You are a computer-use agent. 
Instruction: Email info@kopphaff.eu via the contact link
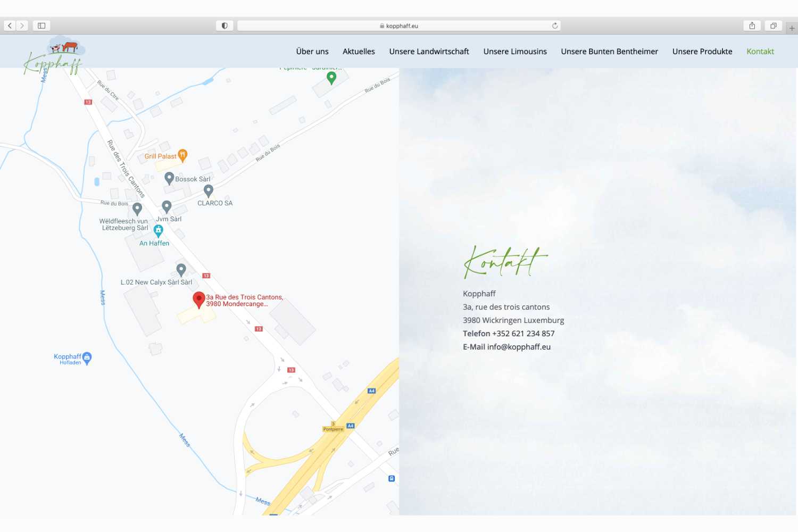click(x=519, y=346)
